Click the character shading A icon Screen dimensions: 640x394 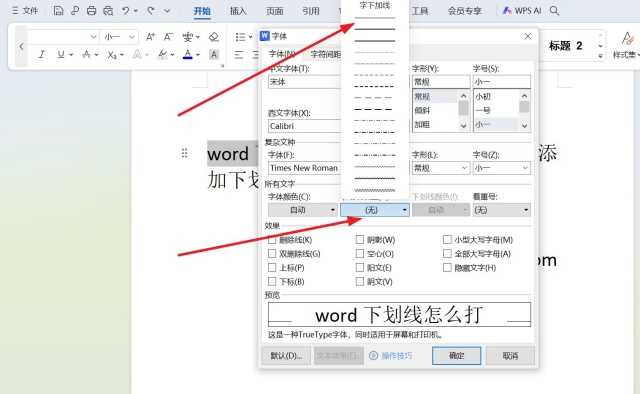(x=213, y=54)
